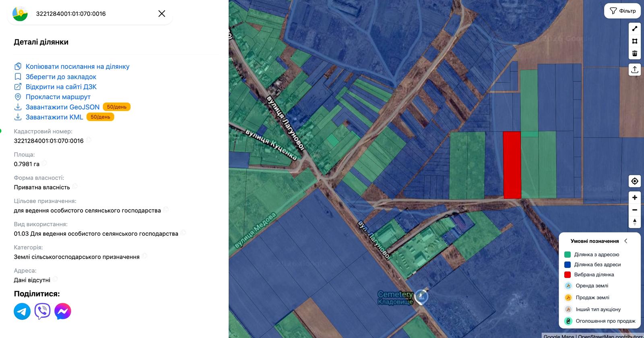Center map on my location
This screenshot has height=338, width=644.
coord(635,181)
